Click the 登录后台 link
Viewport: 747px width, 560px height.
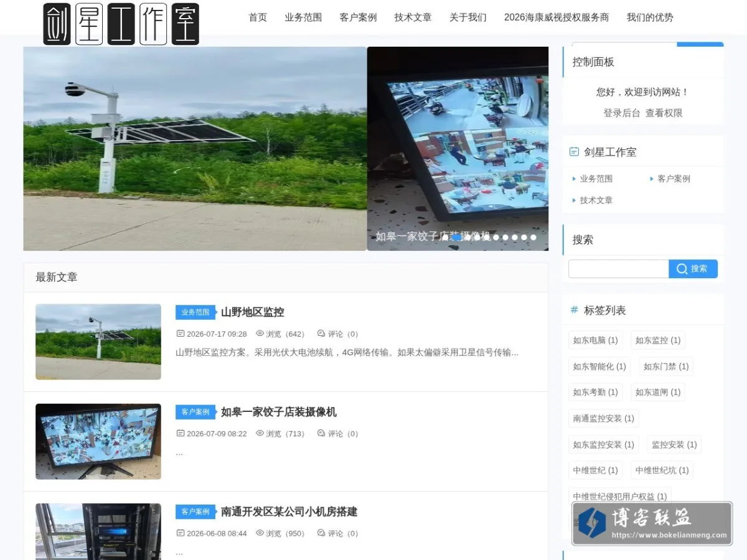(x=621, y=113)
